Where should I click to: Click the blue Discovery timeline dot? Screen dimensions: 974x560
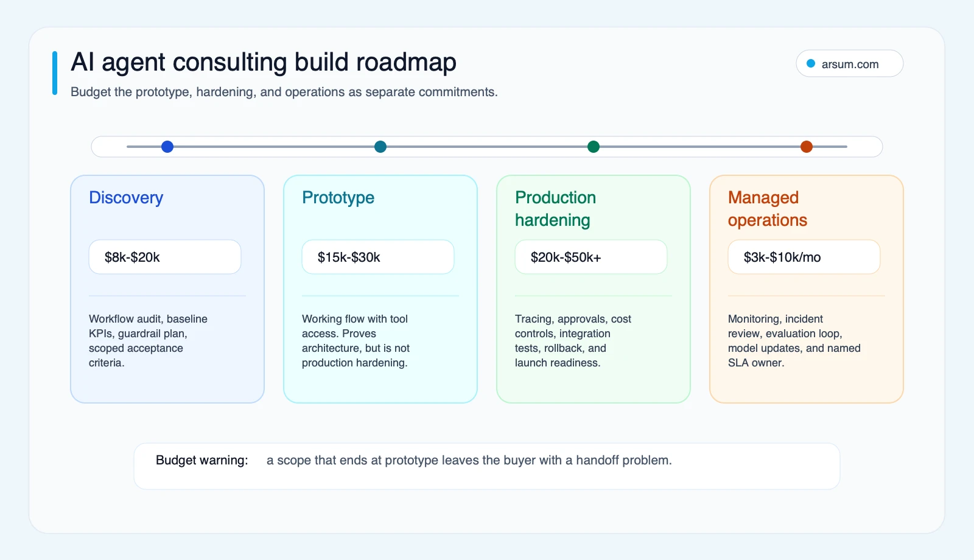point(167,147)
